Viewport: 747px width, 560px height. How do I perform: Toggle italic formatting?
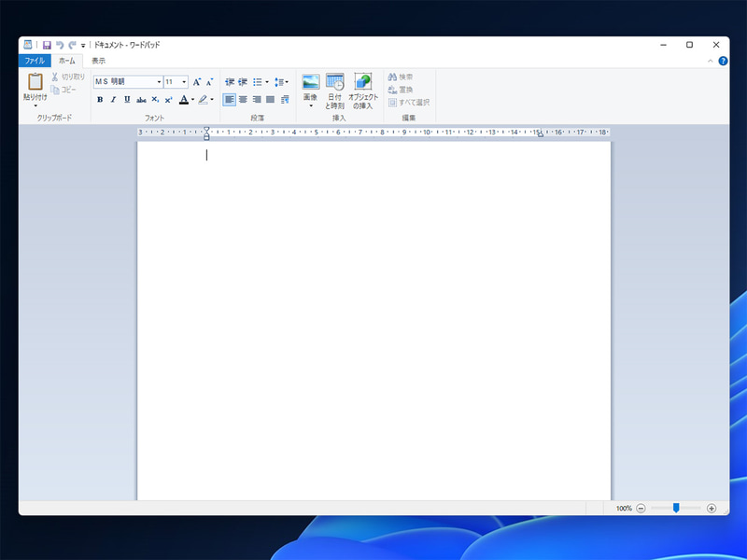coord(113,100)
